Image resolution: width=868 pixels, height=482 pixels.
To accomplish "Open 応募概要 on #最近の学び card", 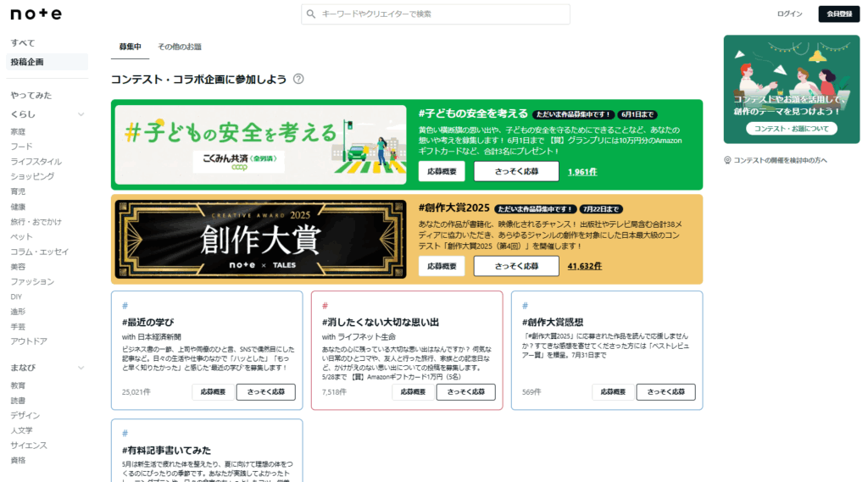I will coord(213,392).
